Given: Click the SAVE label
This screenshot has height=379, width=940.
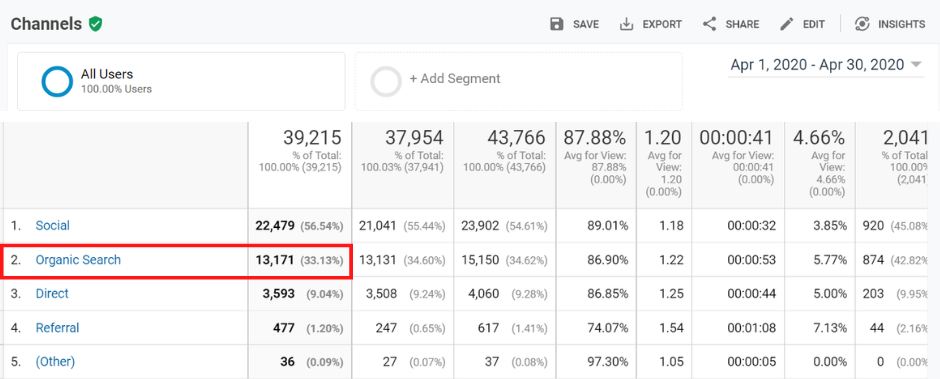Looking at the screenshot, I should click(x=586, y=25).
